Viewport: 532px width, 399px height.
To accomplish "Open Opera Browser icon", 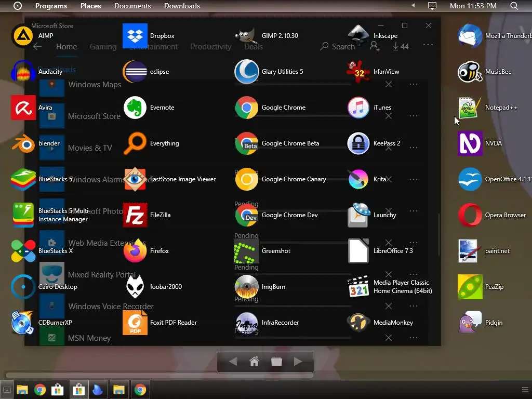I will coord(470,215).
